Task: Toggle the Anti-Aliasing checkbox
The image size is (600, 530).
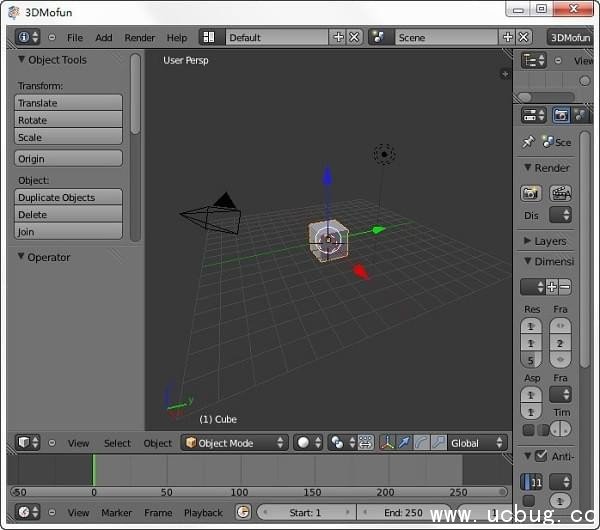Action: (542, 457)
